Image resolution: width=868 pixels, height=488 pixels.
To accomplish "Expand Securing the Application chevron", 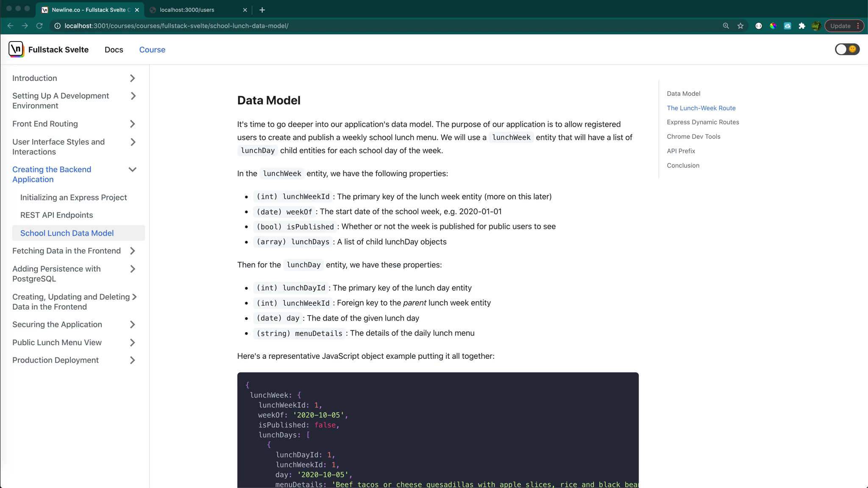I will tap(132, 324).
